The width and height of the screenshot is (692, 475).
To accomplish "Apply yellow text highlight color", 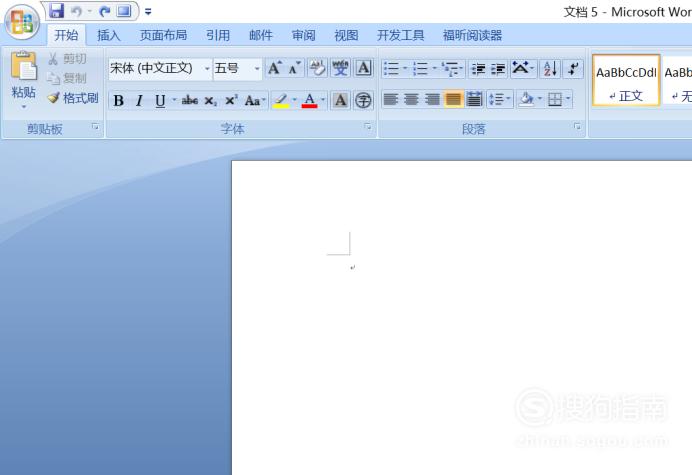I will 281,101.
